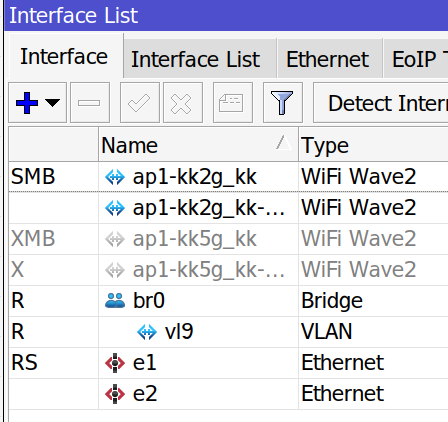This screenshot has height=422, width=448.
Task: Click the icon of second ap1-kk2g_kk-... row
Action: pyautogui.click(x=115, y=208)
